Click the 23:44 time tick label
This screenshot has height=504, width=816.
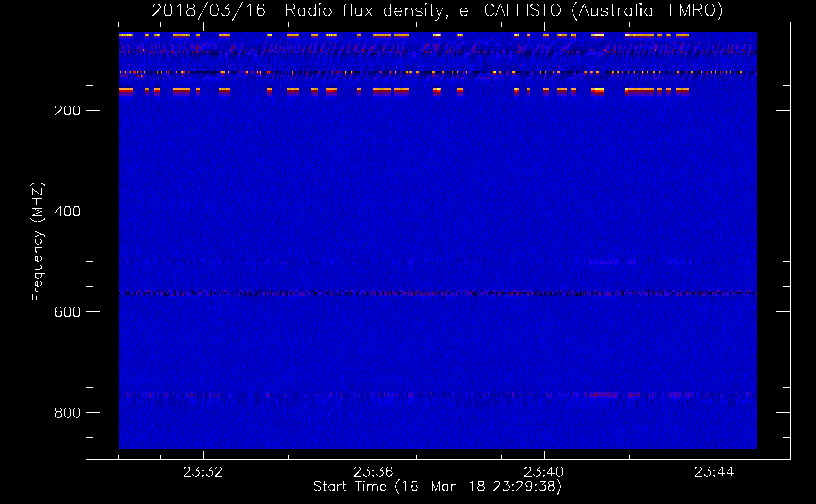click(714, 472)
